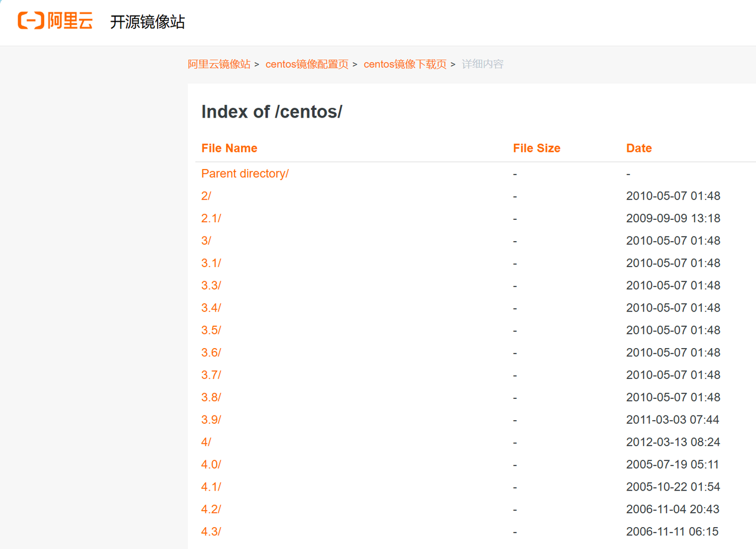Screen dimensions: 756x549
Task: Select date 2006-11-04 20:43
Action: (673, 509)
